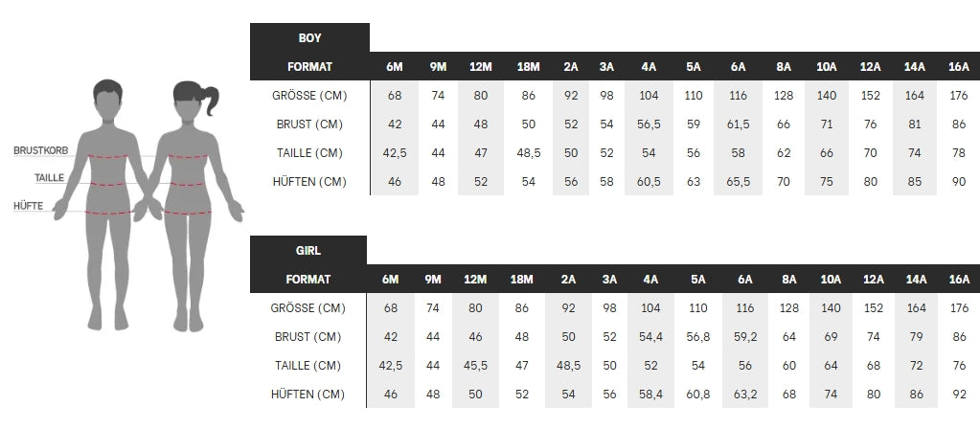Image resolution: width=980 pixels, height=429 pixels.
Task: Click the 6M column header in BOY table
Action: [394, 67]
